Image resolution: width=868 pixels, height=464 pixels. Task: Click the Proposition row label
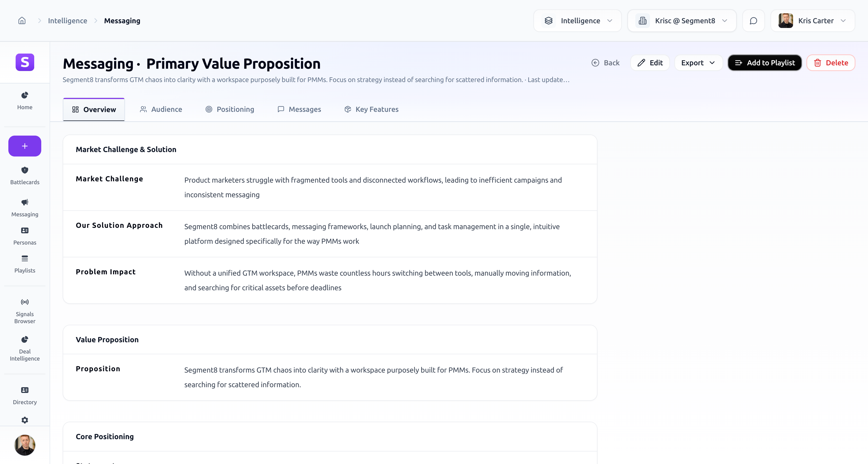click(98, 369)
